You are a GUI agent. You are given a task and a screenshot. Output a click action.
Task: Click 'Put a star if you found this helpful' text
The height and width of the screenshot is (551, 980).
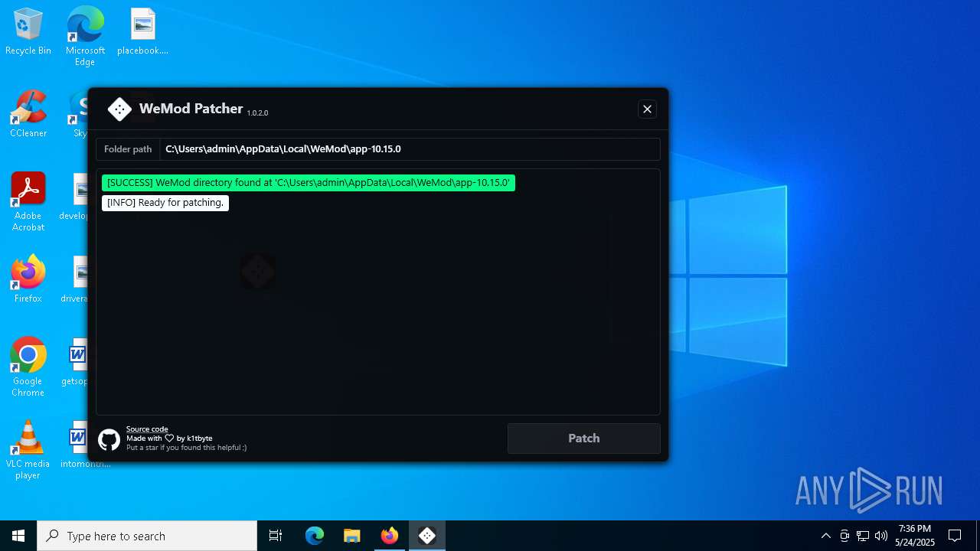click(x=186, y=448)
